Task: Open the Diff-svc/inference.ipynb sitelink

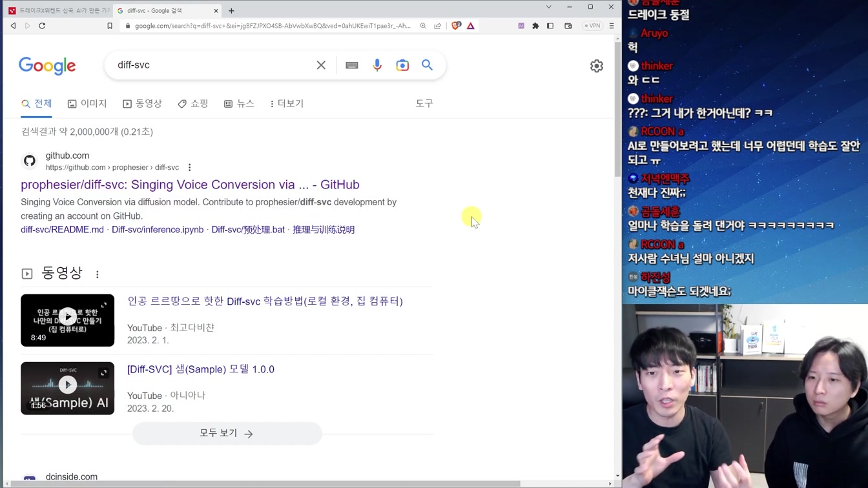Action: pyautogui.click(x=158, y=230)
